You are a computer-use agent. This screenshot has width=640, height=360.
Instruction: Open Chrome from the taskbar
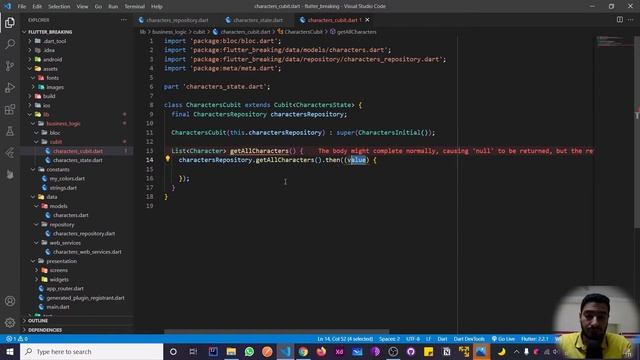[303, 351]
